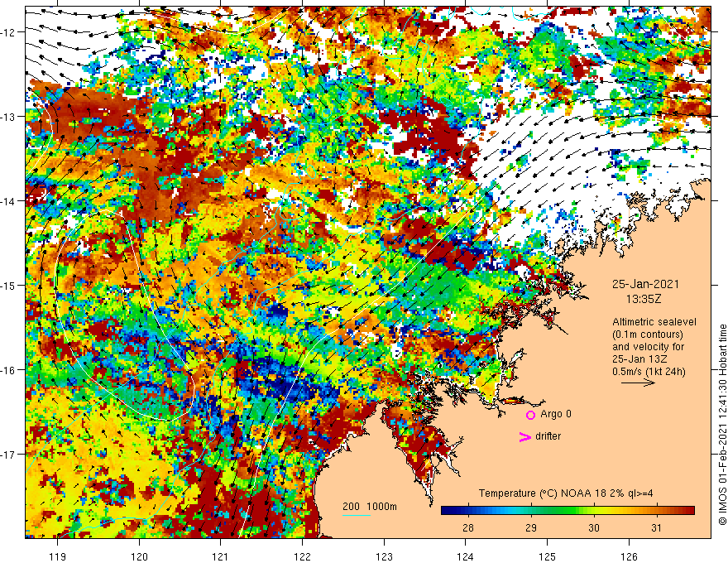Click the 'and velocity for' legend line
Screen dimensions: 728x563
648,347
